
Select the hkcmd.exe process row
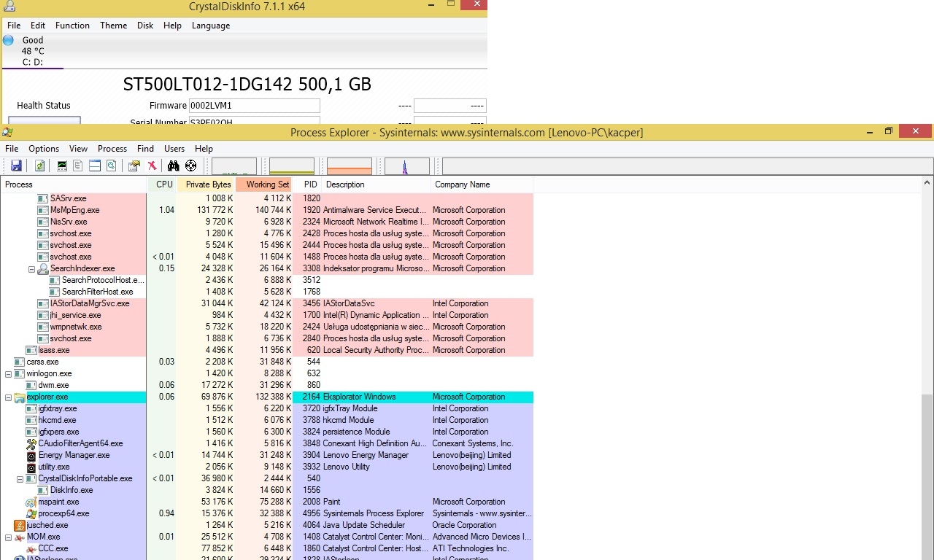tap(267, 420)
